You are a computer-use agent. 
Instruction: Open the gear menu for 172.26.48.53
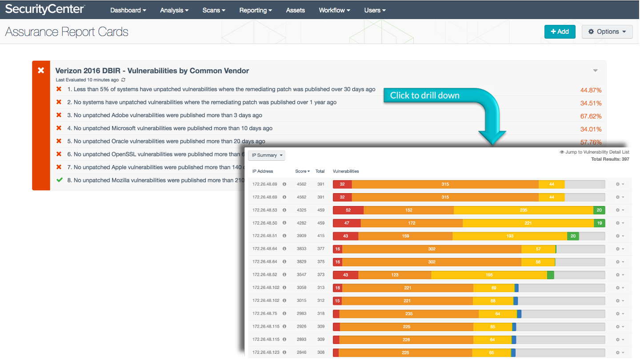click(620, 210)
